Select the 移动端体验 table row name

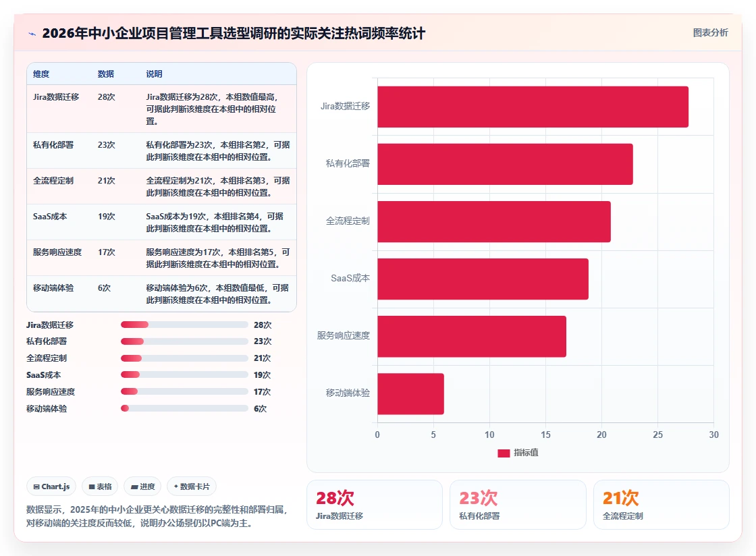coord(53,287)
